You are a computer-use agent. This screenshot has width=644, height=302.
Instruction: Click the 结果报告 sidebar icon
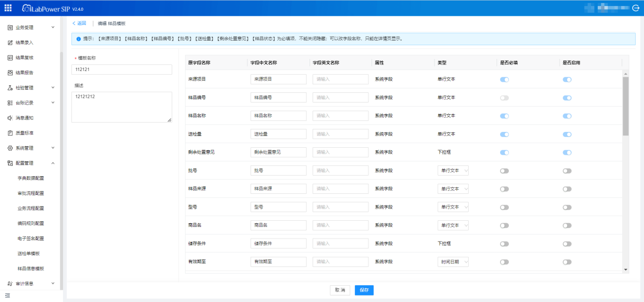(x=10, y=73)
